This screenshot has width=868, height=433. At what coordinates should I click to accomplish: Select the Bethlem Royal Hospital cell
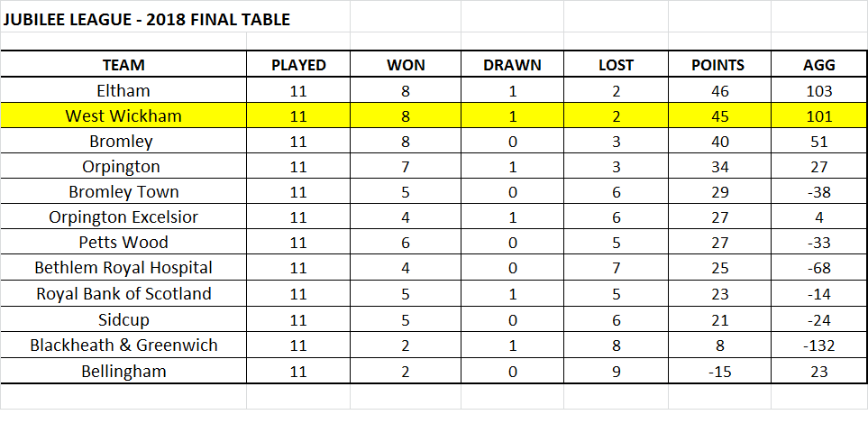(123, 268)
